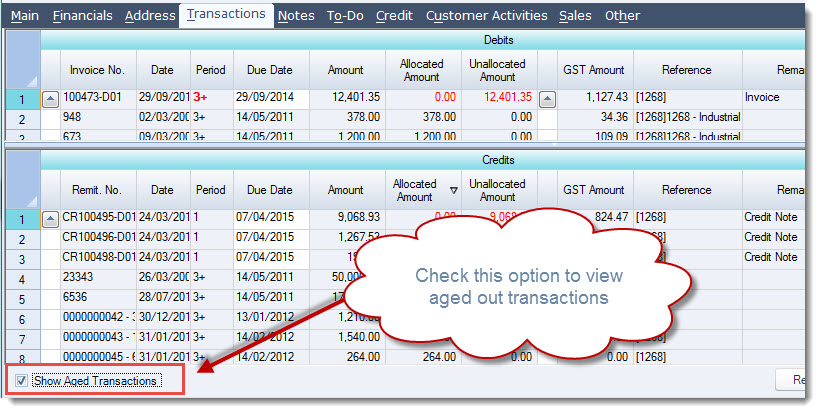Screen dimensions: 820x413
Task: Click the 1,540.00 credit amount cell
Action: (x=347, y=337)
